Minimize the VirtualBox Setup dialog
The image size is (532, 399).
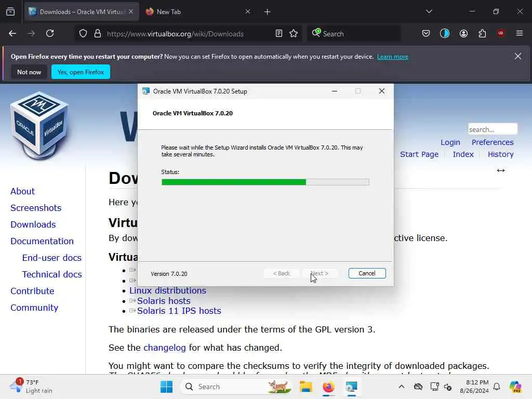pyautogui.click(x=335, y=91)
